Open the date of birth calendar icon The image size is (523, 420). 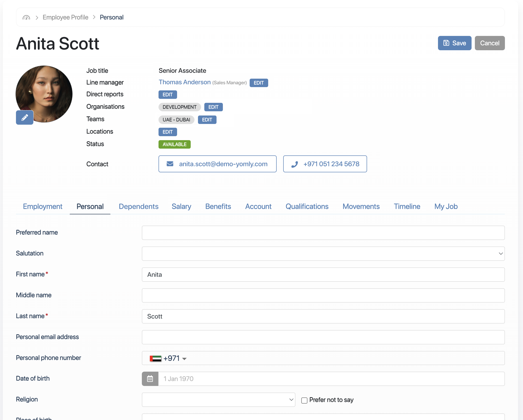tap(150, 378)
